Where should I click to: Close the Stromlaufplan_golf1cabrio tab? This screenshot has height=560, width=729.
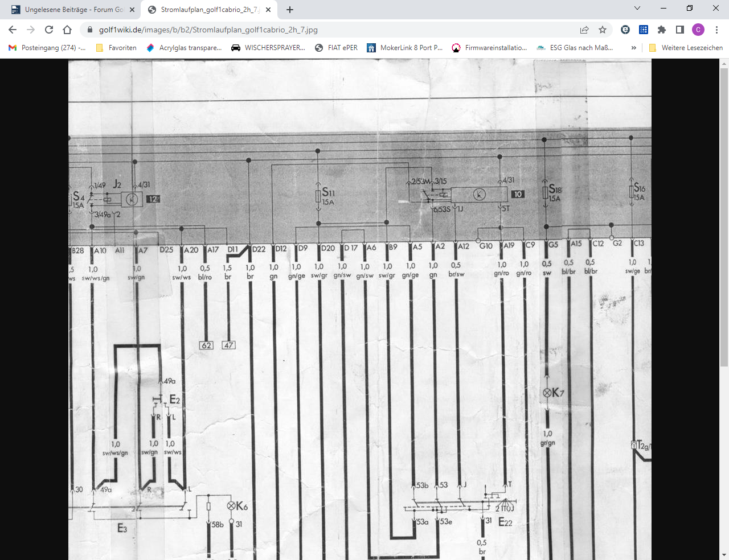(x=268, y=10)
